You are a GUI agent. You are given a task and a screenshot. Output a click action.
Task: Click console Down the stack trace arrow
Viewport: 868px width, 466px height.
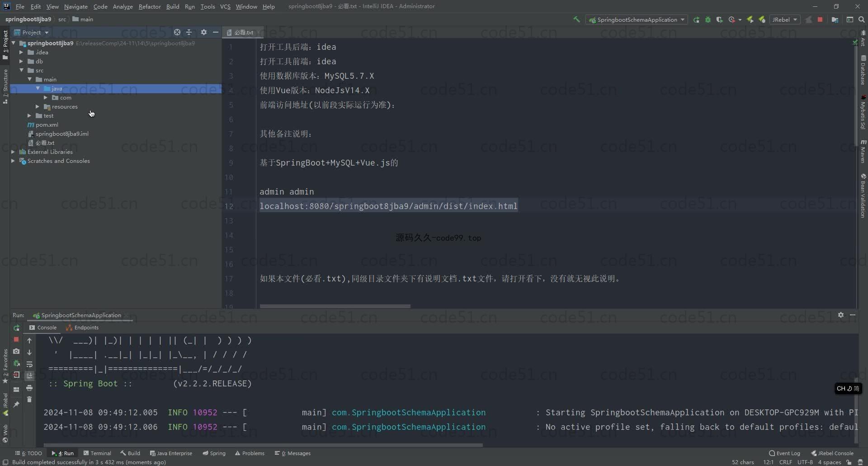click(29, 352)
